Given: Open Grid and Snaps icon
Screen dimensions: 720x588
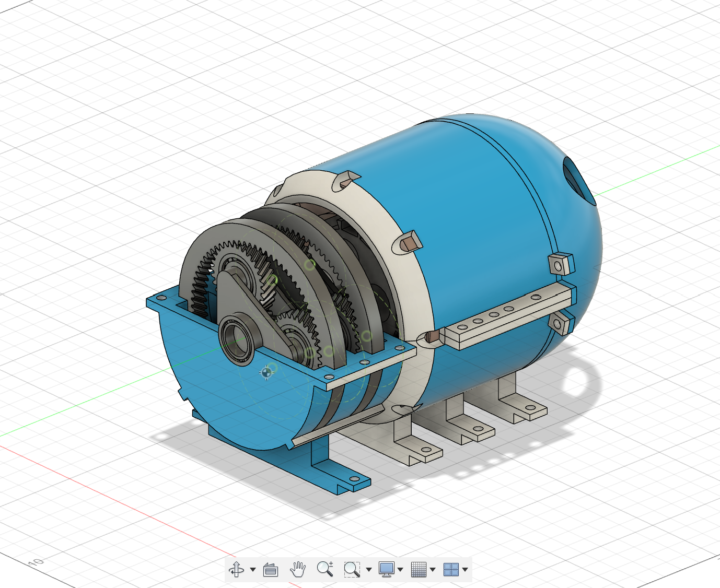Looking at the screenshot, I should [x=419, y=569].
